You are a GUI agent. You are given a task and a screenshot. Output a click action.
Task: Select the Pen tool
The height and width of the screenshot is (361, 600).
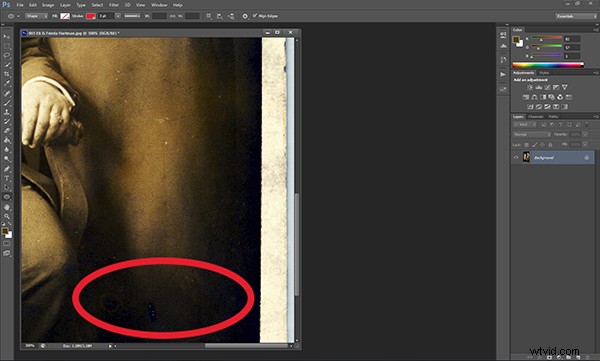click(7, 169)
